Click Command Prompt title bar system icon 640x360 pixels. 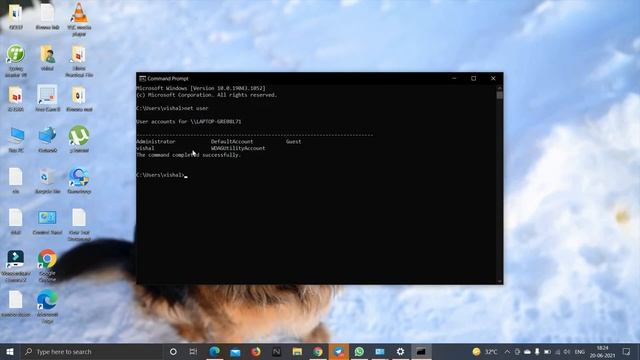point(142,78)
